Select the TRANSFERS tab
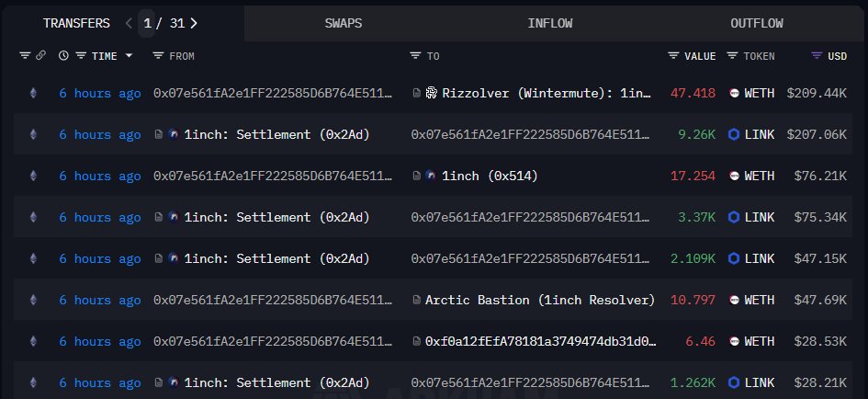The height and width of the screenshot is (399, 868). pyautogui.click(x=76, y=23)
